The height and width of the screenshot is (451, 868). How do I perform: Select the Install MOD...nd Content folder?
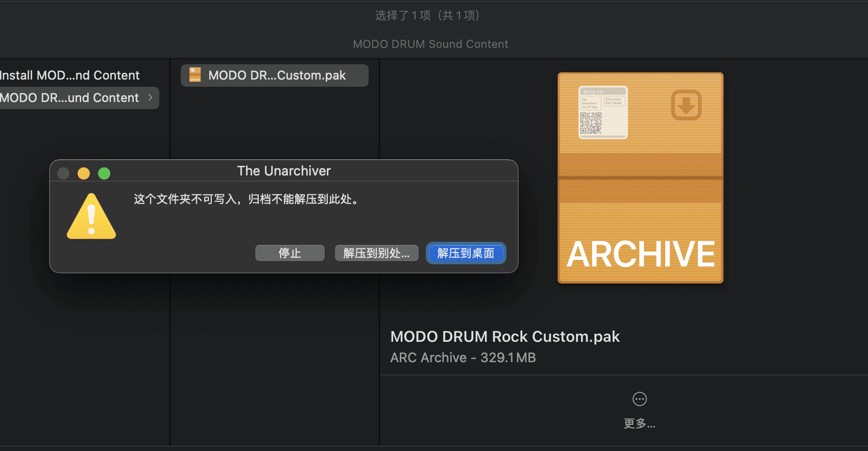70,76
